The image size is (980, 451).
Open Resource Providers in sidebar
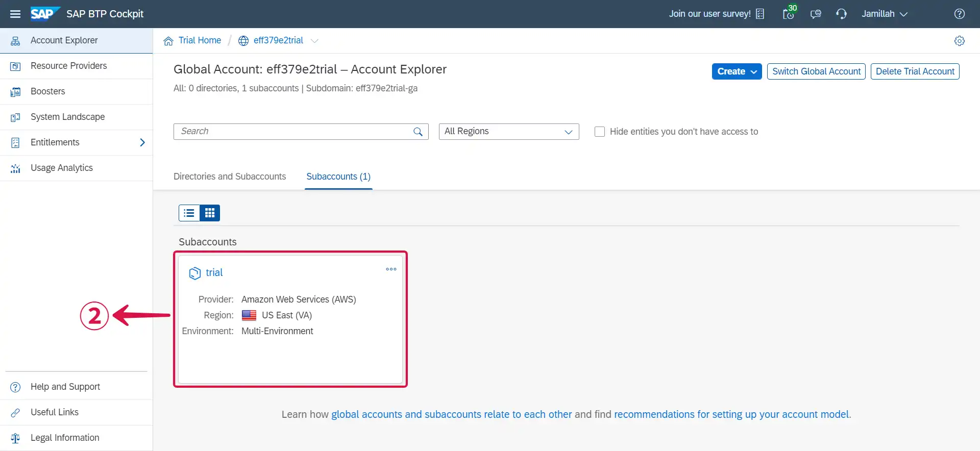tap(76, 66)
